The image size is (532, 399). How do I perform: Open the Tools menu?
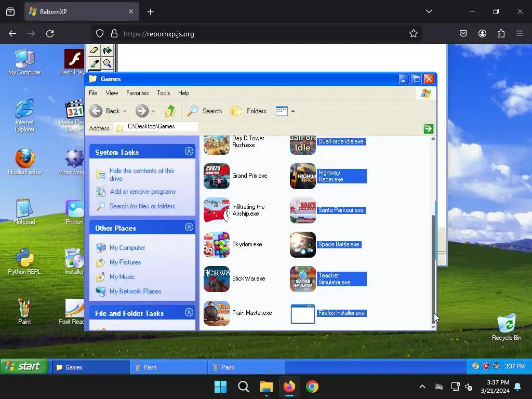[x=164, y=93]
